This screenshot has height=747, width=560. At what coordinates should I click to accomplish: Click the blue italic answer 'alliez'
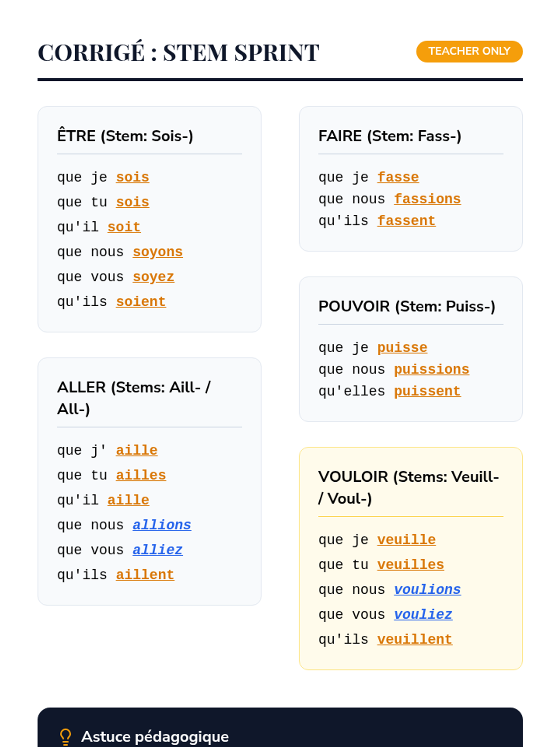point(157,550)
